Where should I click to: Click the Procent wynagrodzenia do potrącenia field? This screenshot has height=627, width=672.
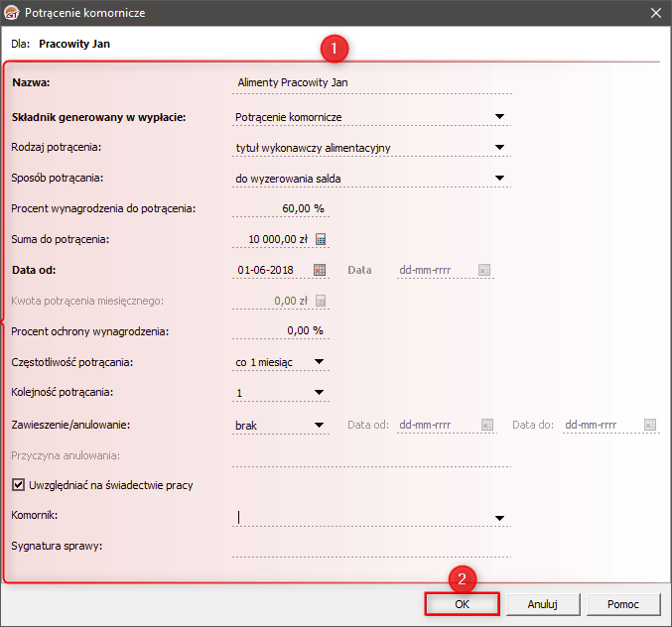281,208
